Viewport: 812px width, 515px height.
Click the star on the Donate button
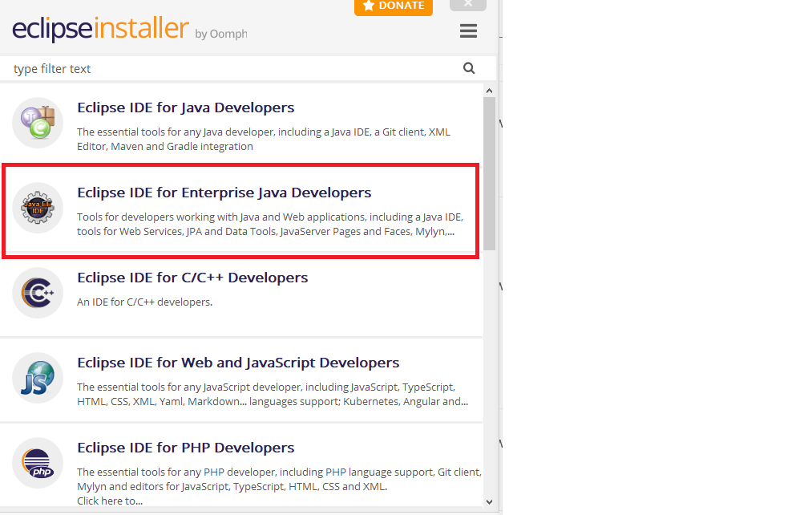click(x=368, y=6)
